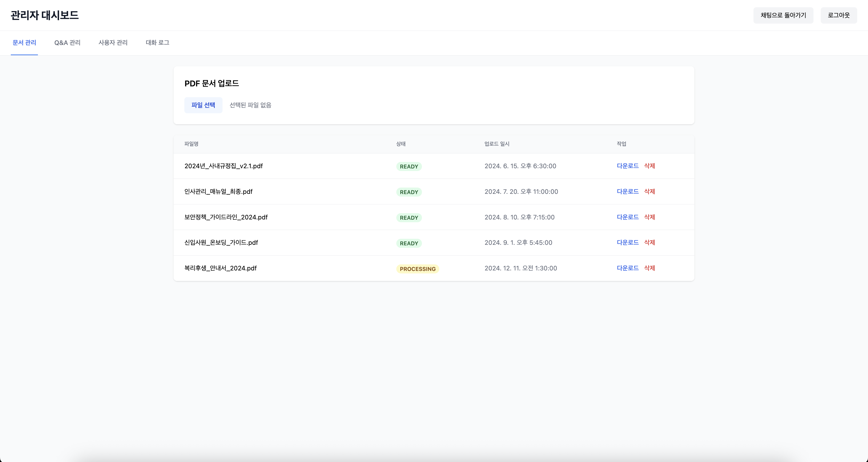Viewport: 868px width, 462px height.
Task: Click the 파일 선택 upload button
Action: pyautogui.click(x=203, y=105)
